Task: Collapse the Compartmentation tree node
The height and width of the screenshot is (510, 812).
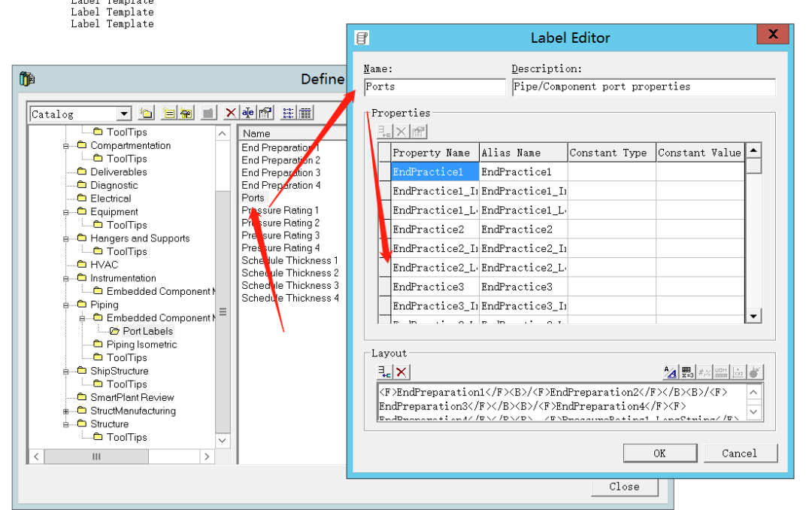Action: point(65,146)
